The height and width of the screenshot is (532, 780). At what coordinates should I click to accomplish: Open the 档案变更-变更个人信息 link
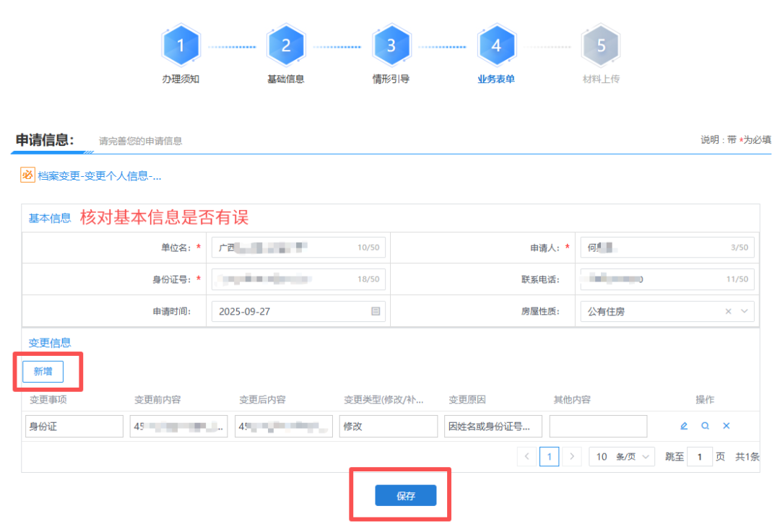pyautogui.click(x=99, y=176)
